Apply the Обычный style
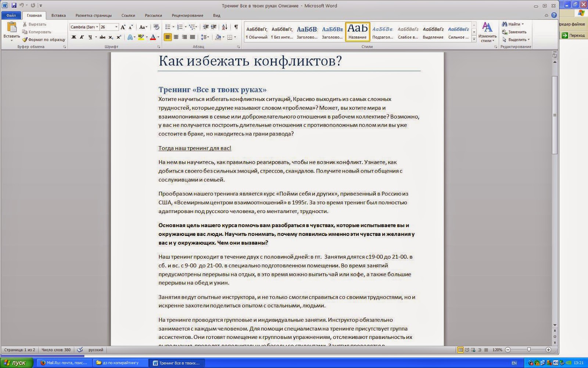This screenshot has height=368, width=588. (x=257, y=32)
